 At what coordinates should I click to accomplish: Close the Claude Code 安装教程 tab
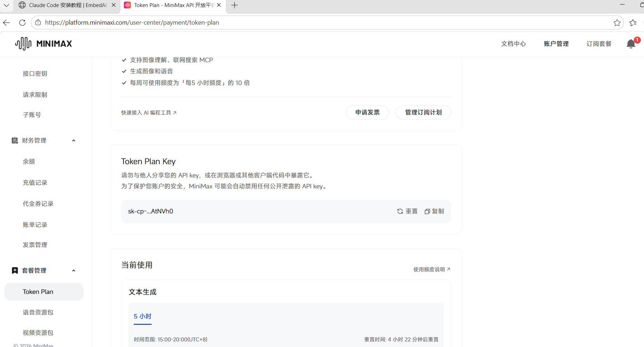coord(114,5)
